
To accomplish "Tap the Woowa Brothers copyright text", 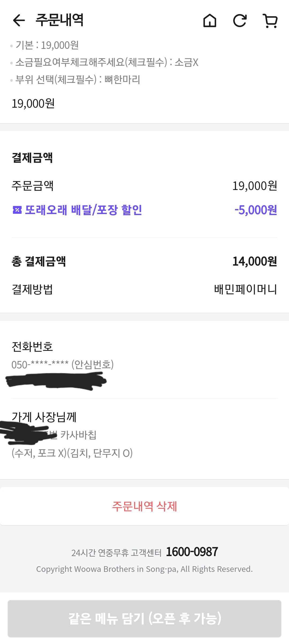I will pyautogui.click(x=144, y=569).
